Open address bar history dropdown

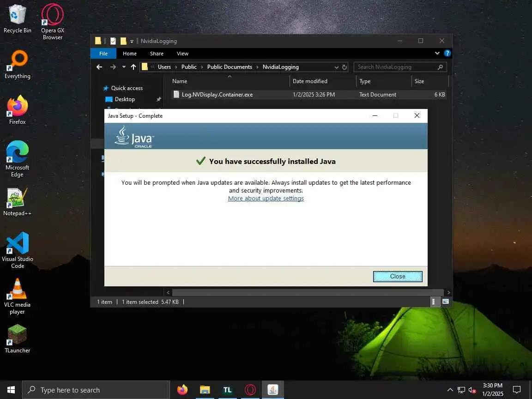click(x=337, y=67)
